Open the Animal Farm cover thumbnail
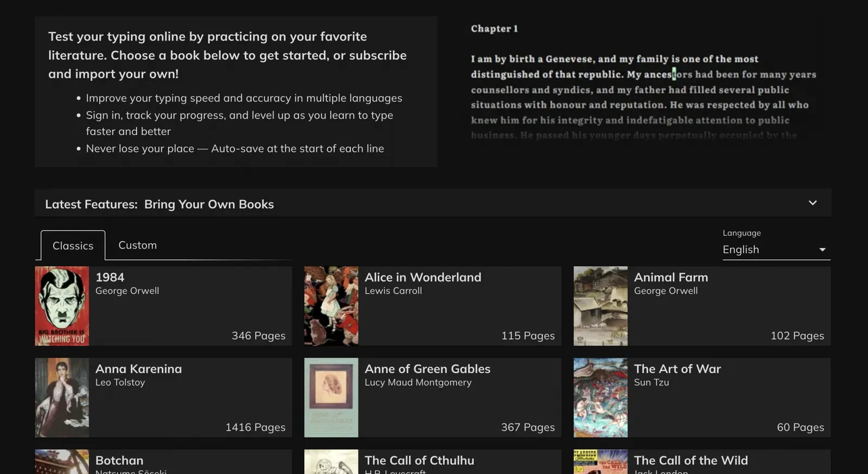 (601, 306)
